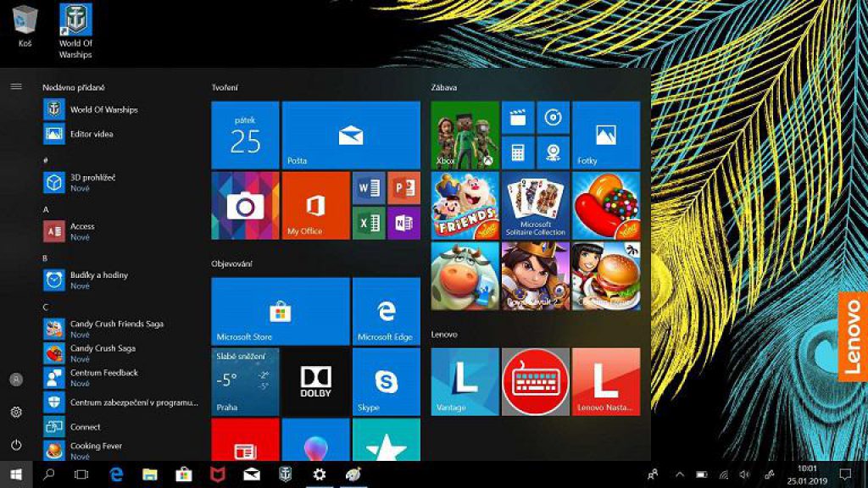The height and width of the screenshot is (488, 868).
Task: Open 3D prohlížeč in app list
Action: [120, 183]
